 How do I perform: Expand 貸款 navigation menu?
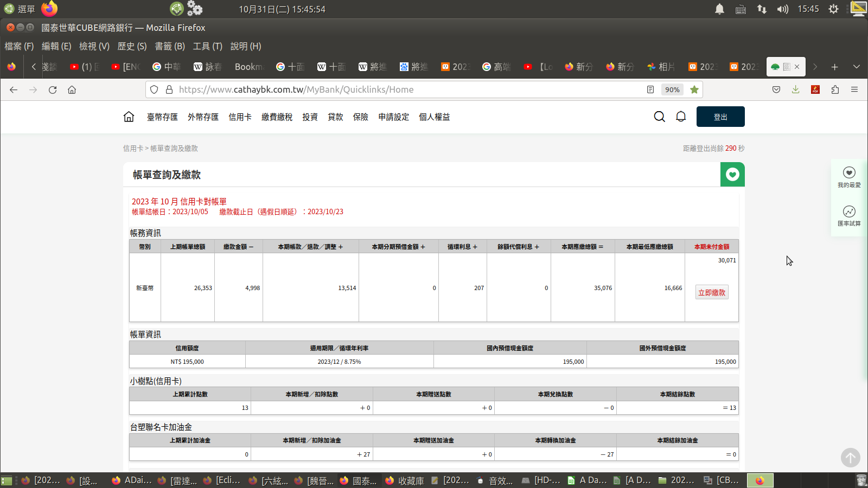(x=335, y=117)
